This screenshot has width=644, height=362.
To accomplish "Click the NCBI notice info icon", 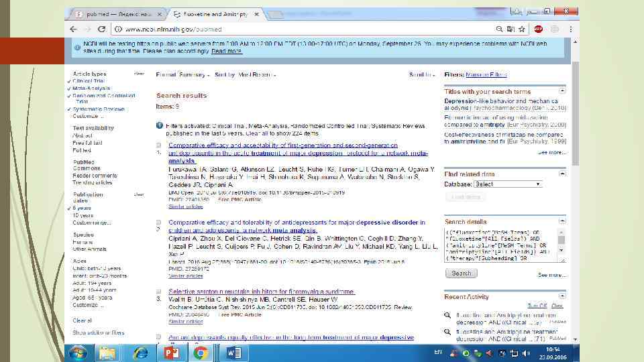I will click(78, 47).
